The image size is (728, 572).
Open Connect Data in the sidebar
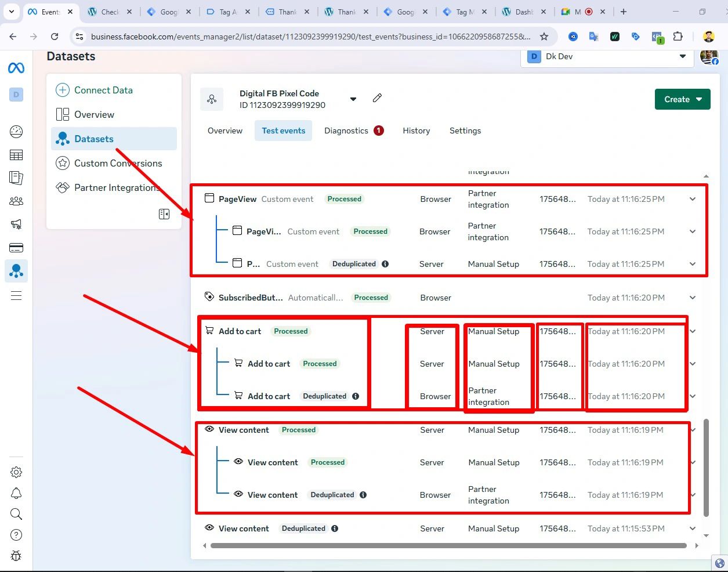(103, 90)
